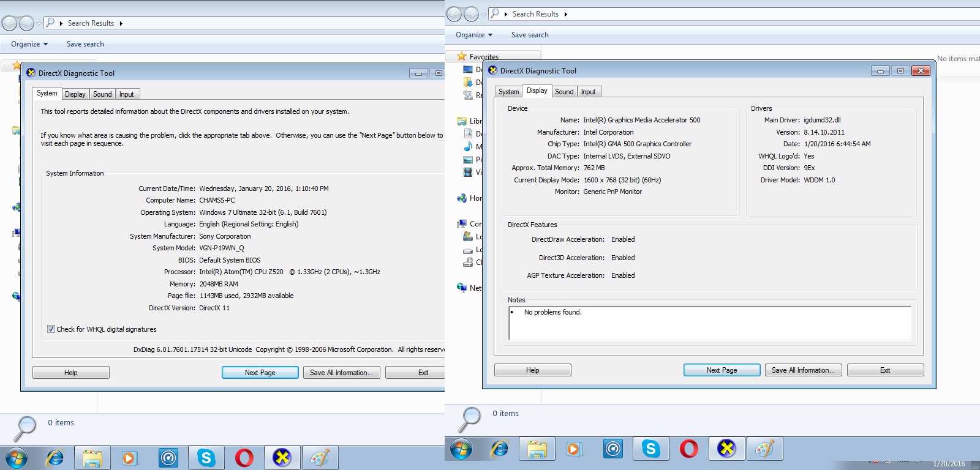Click the DirectX Version value DirectX 11

(214, 308)
